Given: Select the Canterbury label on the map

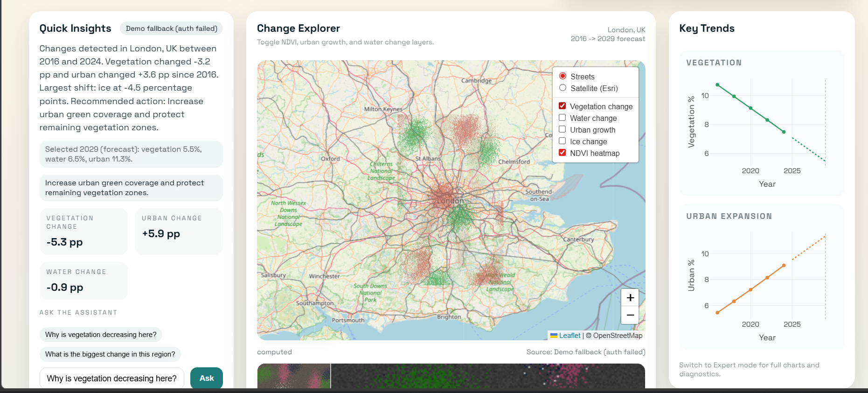Looking at the screenshot, I should tap(578, 239).
